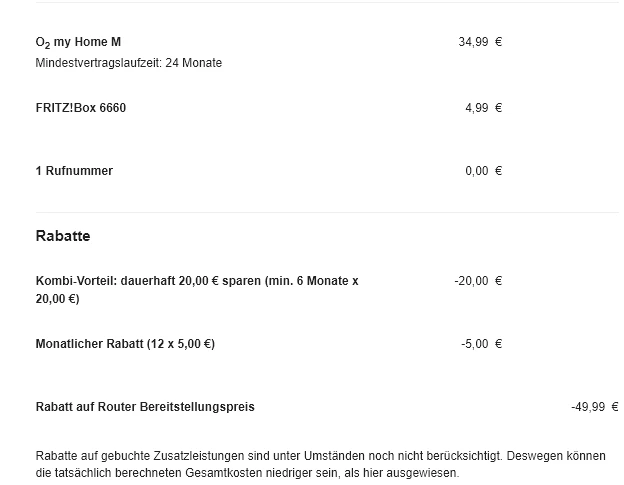Click the '20,00 €)' continuation of Kombi-Vorteil text
This screenshot has width=624, height=485.
pos(57,299)
